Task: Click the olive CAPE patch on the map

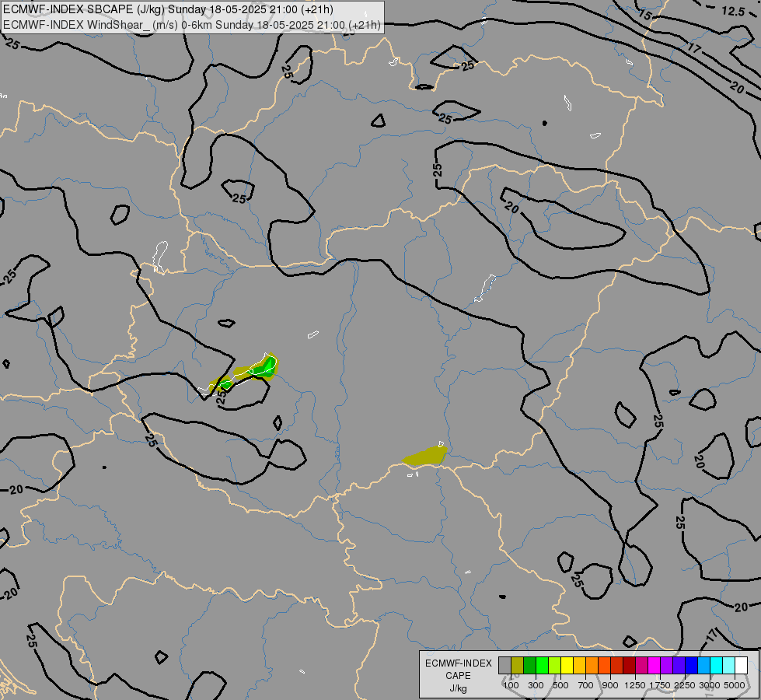Action: (x=426, y=457)
